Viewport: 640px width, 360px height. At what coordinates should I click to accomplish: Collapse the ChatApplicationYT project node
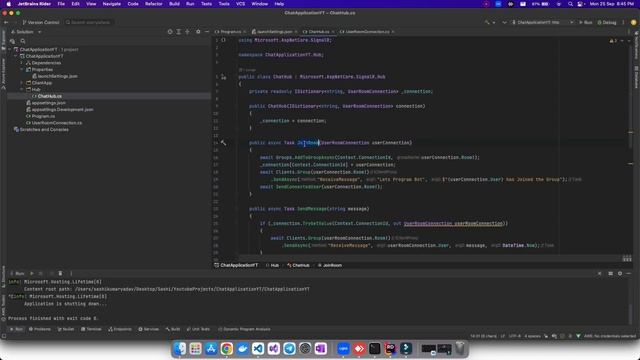click(x=16, y=56)
